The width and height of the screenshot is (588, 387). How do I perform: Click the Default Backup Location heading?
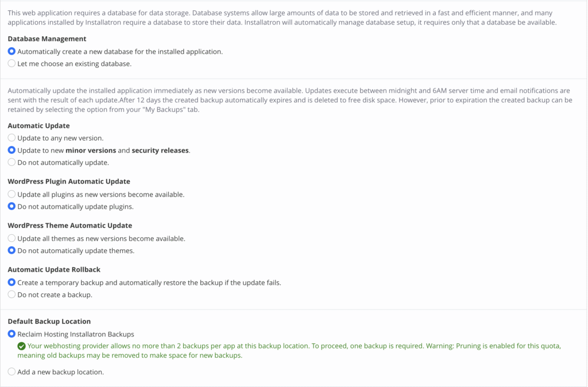(49, 322)
